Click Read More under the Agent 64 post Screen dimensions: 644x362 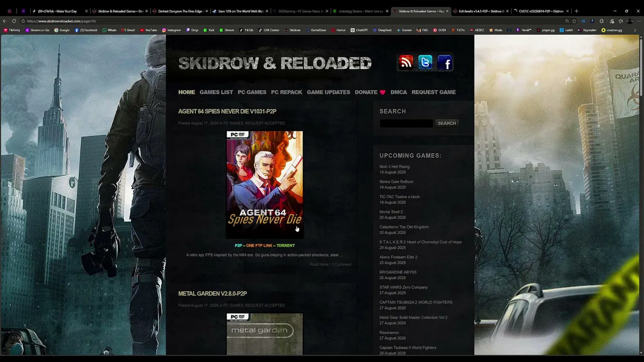tap(319, 264)
